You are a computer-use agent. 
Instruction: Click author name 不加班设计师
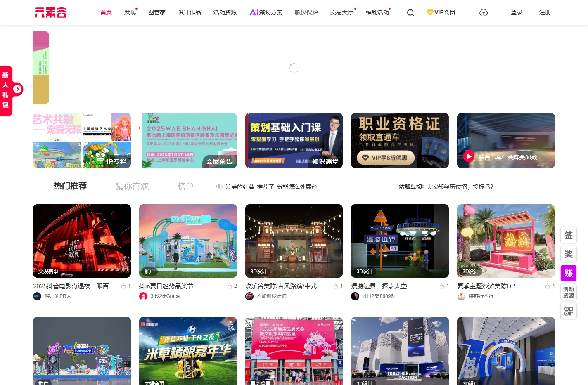point(271,296)
